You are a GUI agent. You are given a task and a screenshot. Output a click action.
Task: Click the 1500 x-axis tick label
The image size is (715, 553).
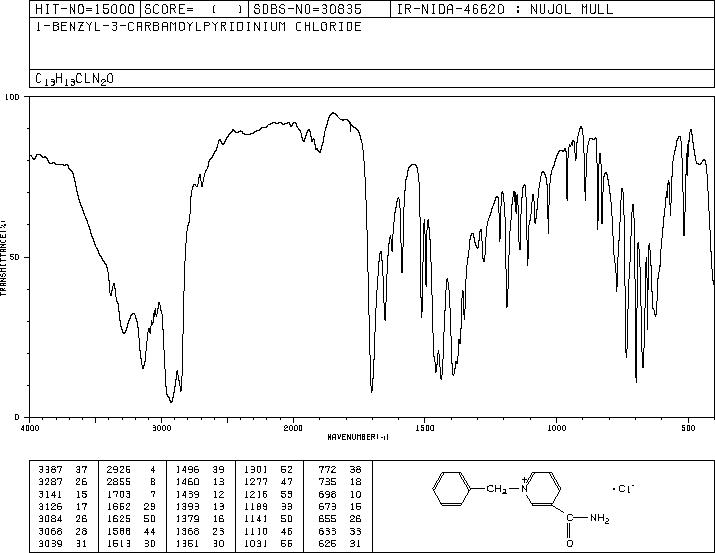[425, 428]
